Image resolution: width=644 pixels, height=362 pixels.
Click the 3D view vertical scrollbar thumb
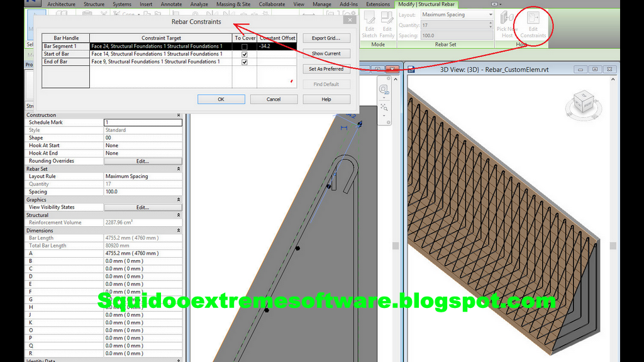(x=613, y=246)
